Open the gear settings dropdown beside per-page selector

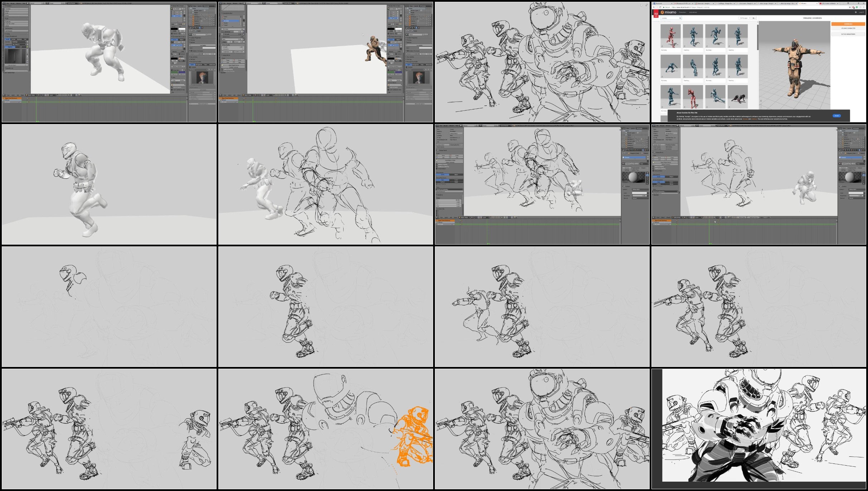pyautogui.click(x=754, y=18)
